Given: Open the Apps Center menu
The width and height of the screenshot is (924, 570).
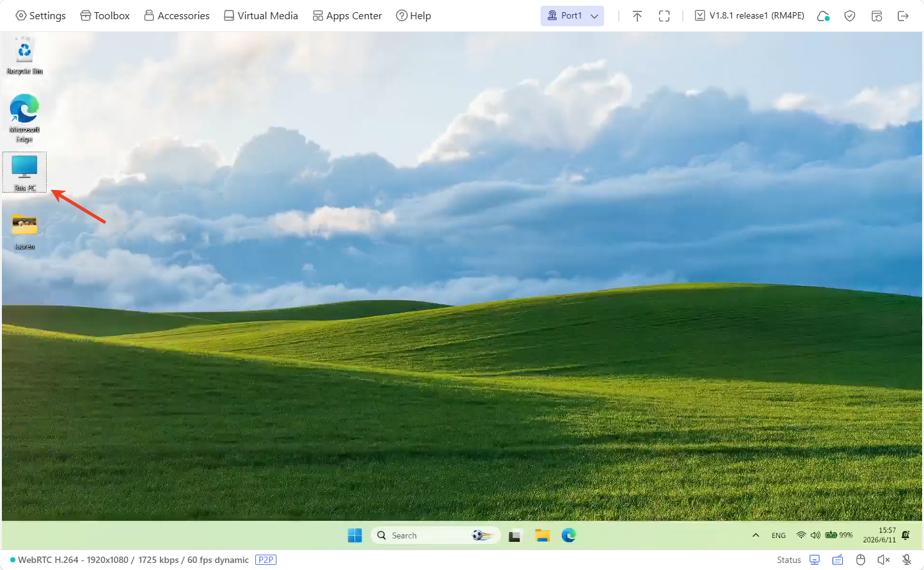Looking at the screenshot, I should click(347, 15).
